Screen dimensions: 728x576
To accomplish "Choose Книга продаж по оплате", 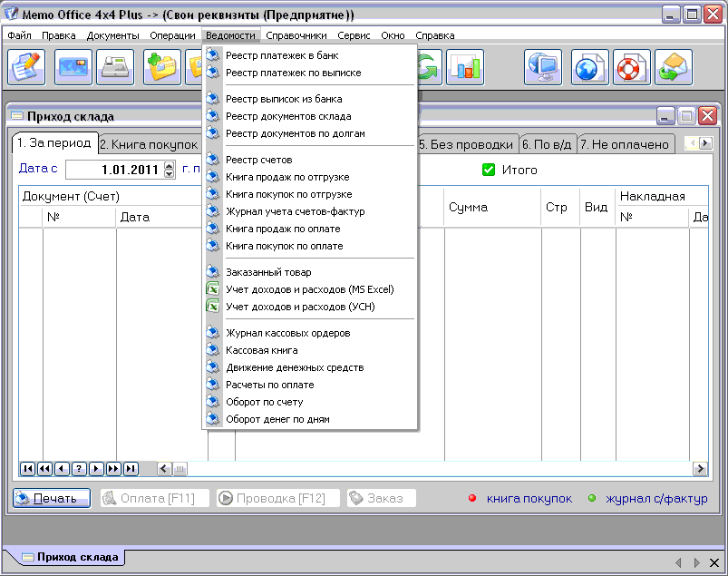I will 310,229.
